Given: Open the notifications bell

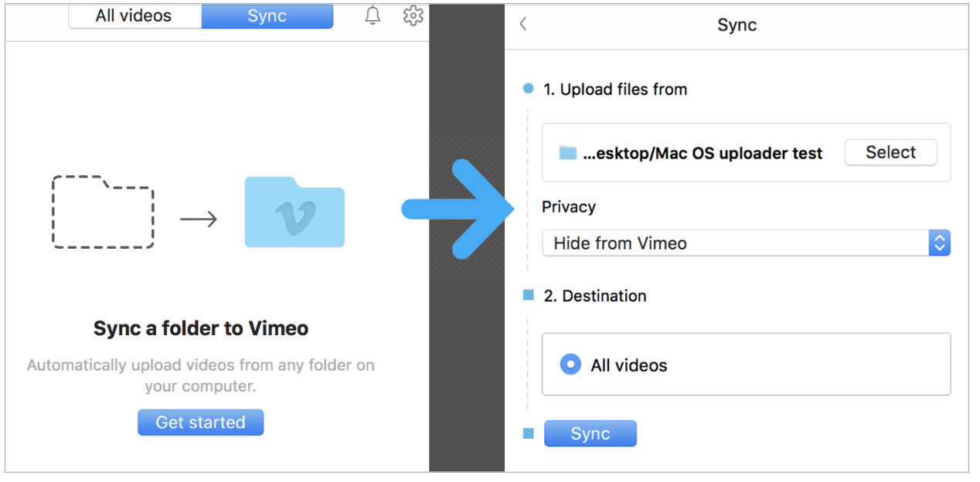Looking at the screenshot, I should pyautogui.click(x=373, y=16).
